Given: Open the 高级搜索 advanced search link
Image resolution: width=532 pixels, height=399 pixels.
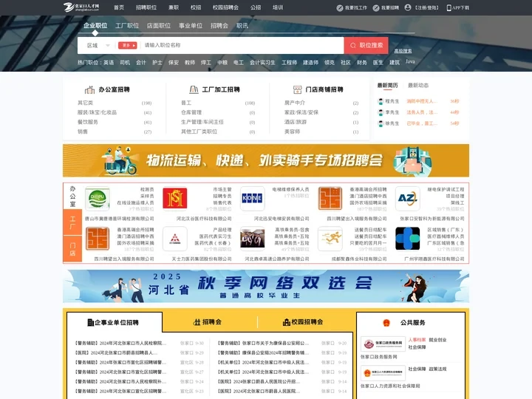Looking at the screenshot, I should point(403,51).
